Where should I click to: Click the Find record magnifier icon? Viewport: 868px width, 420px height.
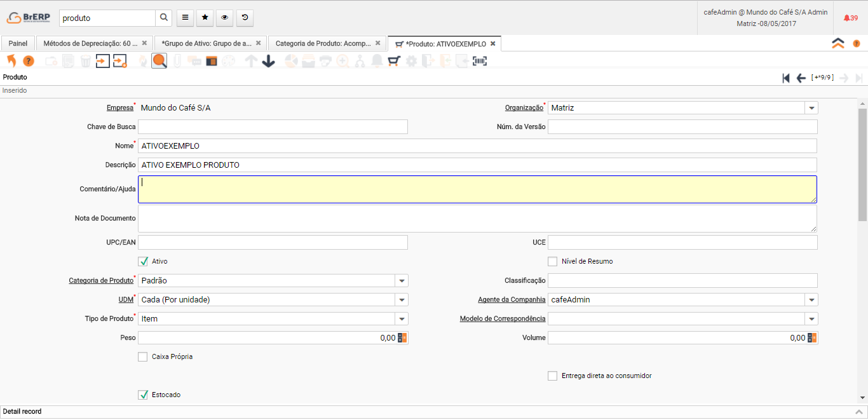(x=159, y=61)
